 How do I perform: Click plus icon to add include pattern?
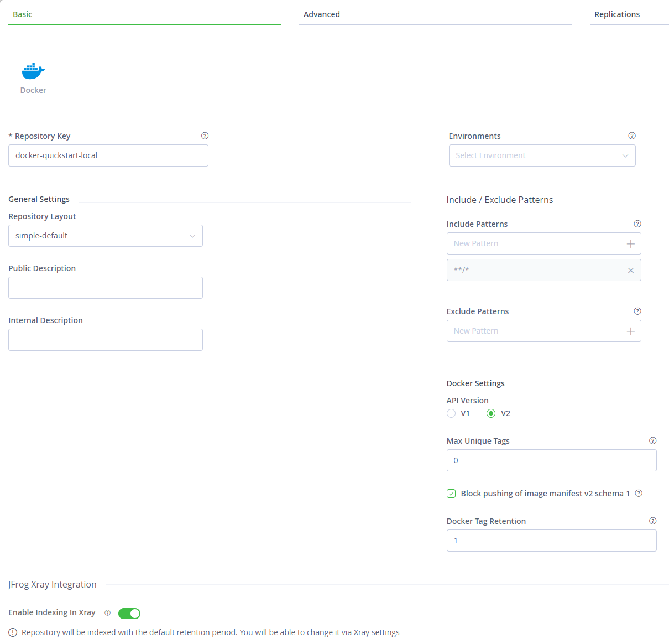point(630,244)
